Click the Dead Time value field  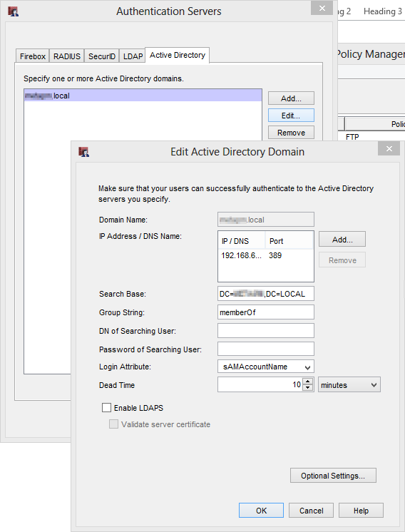(260, 384)
